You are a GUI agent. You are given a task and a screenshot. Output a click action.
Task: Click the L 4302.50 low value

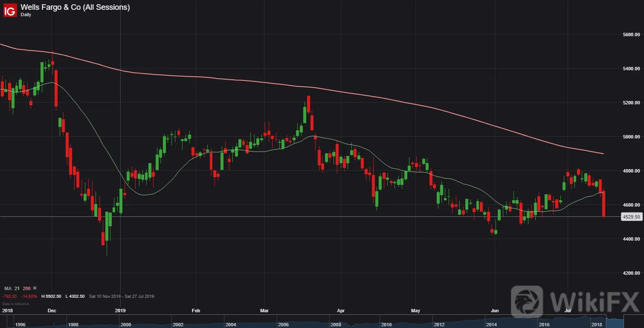pos(75,296)
